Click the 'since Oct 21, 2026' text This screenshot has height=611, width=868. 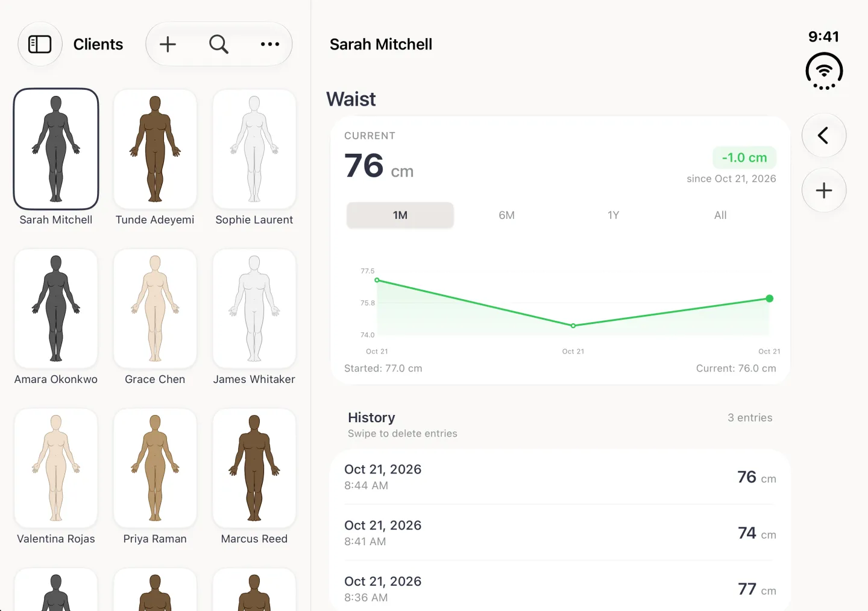731,179
